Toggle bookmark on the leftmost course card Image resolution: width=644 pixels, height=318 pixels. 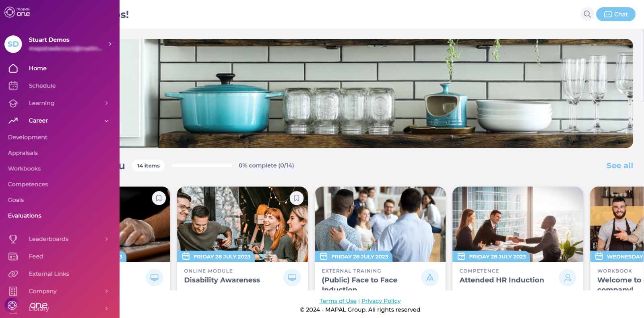pos(159,198)
